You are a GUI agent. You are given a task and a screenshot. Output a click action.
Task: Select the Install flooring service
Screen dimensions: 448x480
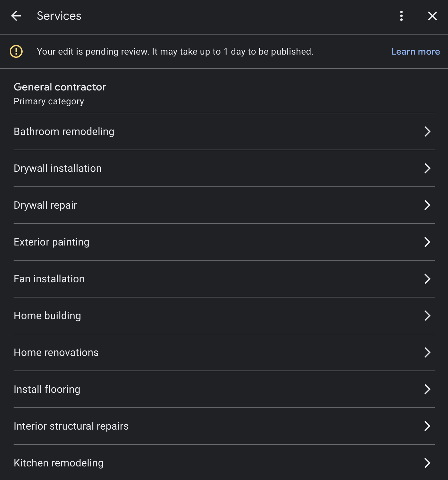pyautogui.click(x=224, y=389)
